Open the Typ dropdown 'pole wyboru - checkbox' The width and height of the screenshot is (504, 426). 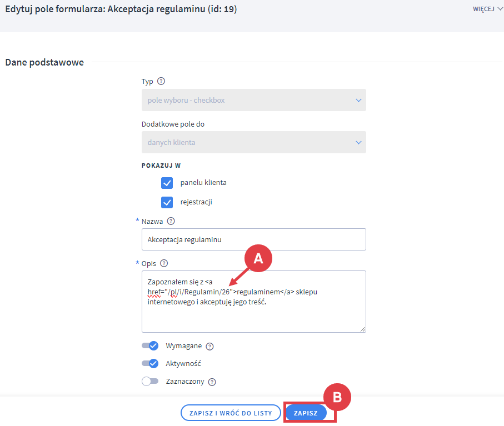pos(254,101)
